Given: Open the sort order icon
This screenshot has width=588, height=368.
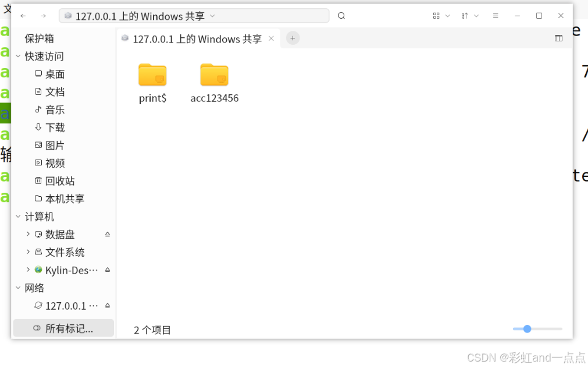Looking at the screenshot, I should pos(465,16).
